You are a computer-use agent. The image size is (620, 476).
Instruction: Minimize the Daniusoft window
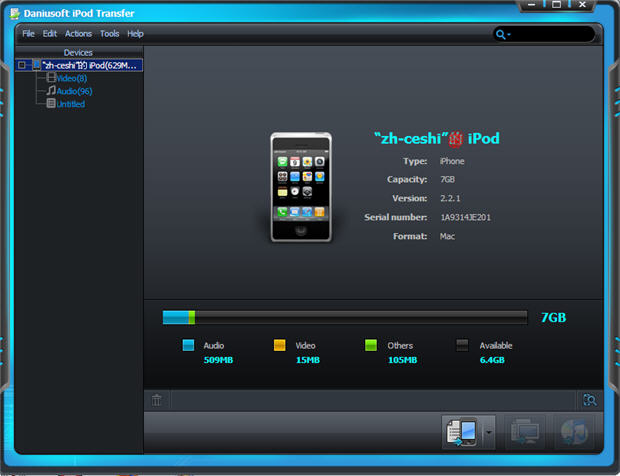(531, 5)
